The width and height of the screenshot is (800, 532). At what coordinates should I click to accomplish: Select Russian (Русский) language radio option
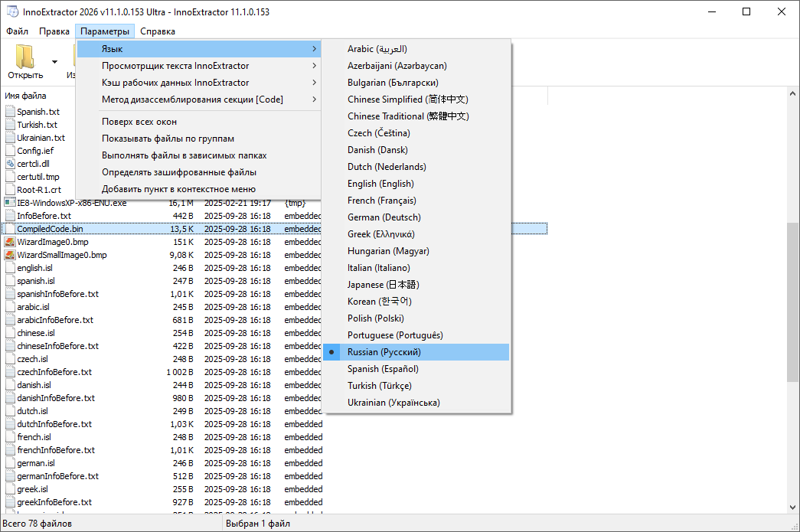pos(384,352)
